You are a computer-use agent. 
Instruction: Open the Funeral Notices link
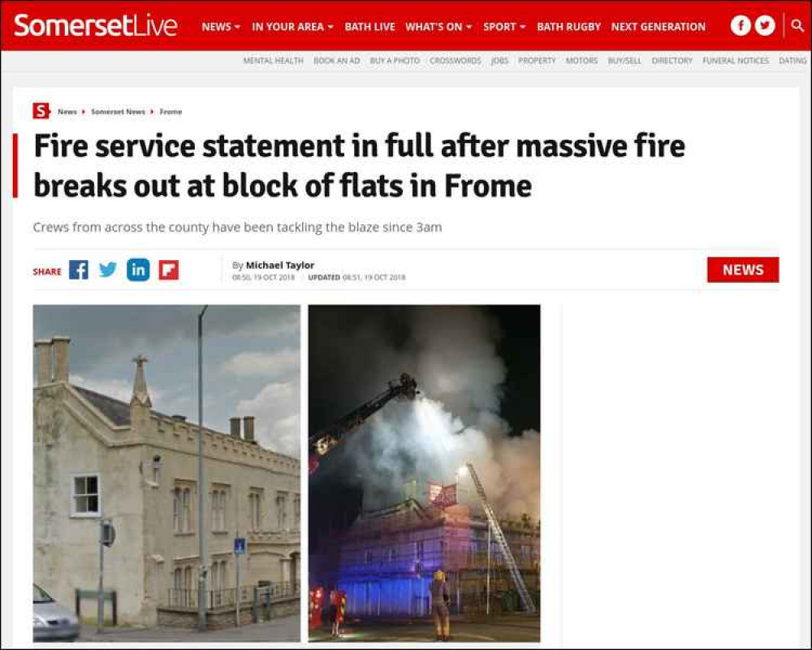[x=736, y=61]
